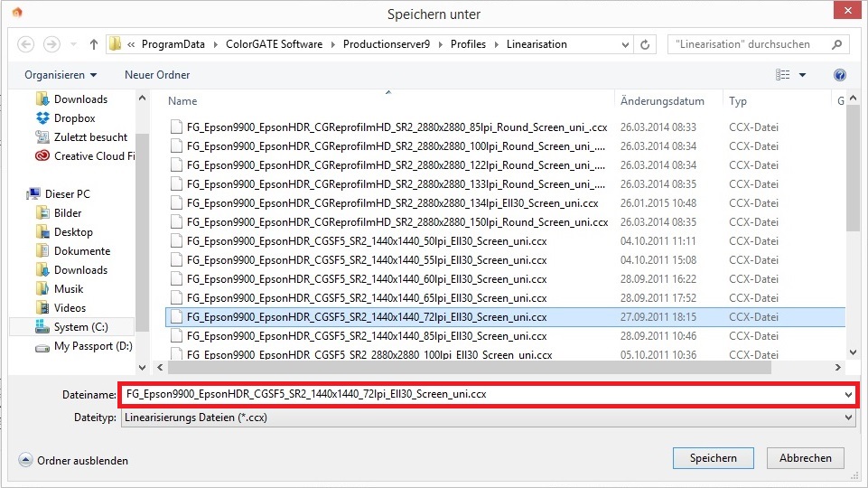Open Creative Cloud Files in sidebar
868x488 pixels.
tap(93, 156)
